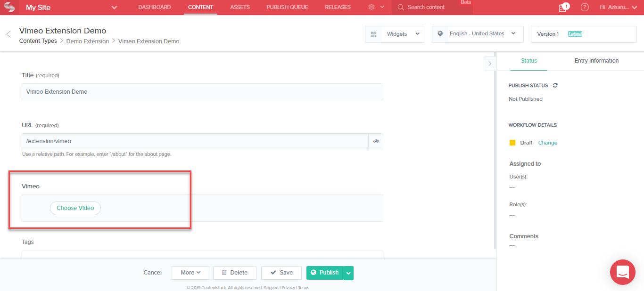Open the help question mark icon
Screen dimensions: 644x291
(585, 7)
